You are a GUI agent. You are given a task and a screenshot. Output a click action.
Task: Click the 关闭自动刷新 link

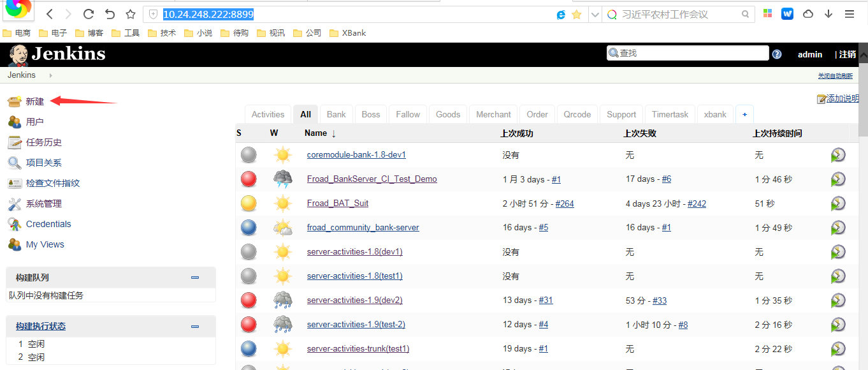coord(835,76)
